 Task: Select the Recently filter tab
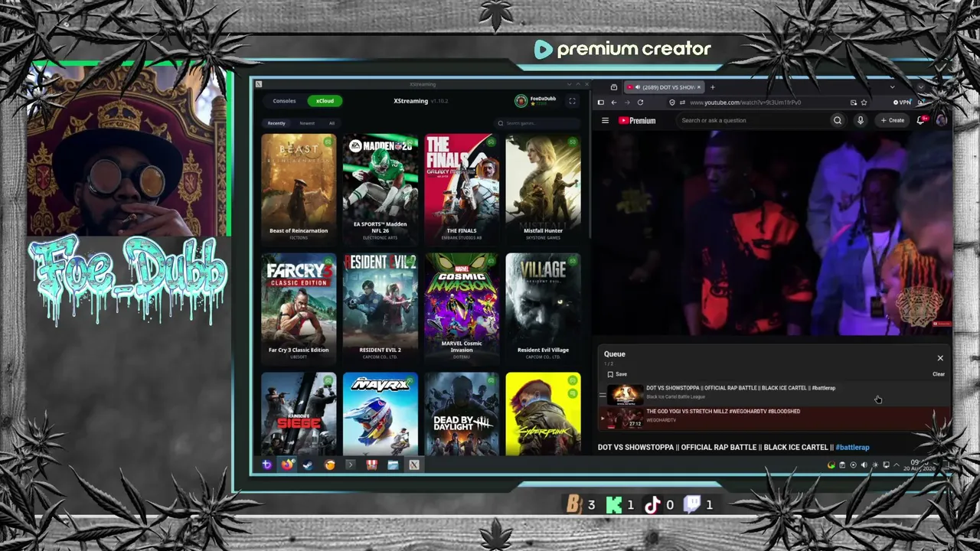[276, 123]
